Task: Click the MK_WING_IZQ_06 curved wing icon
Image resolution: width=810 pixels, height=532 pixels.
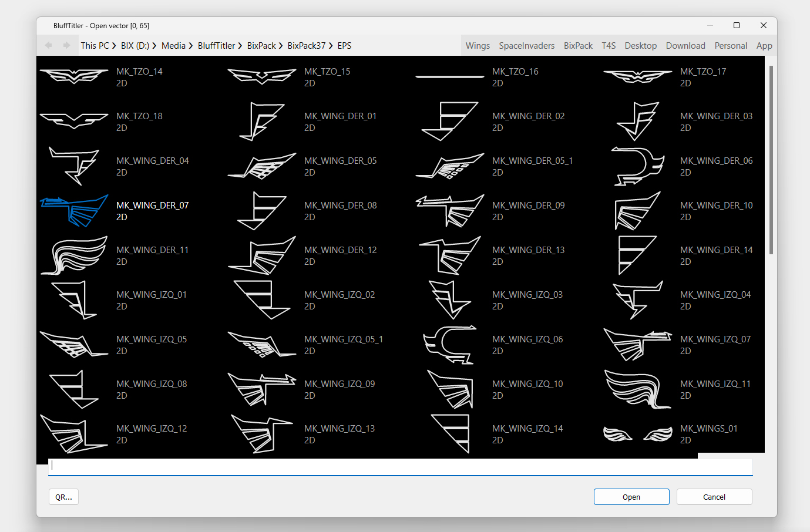Action: coord(450,345)
